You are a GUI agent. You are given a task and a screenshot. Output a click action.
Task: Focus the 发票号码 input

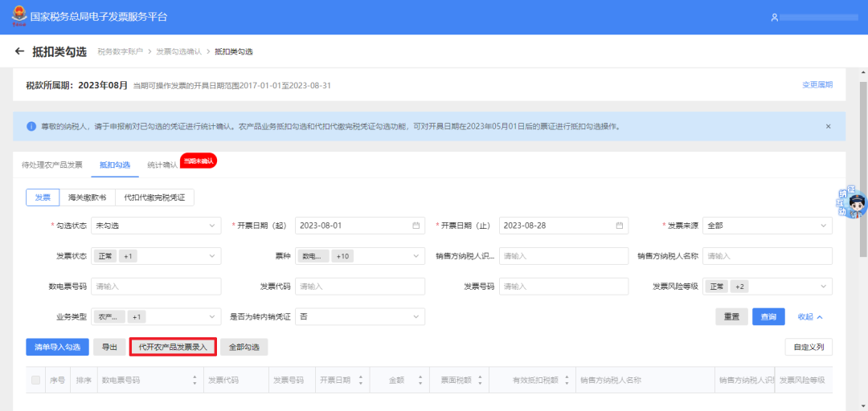(x=563, y=287)
